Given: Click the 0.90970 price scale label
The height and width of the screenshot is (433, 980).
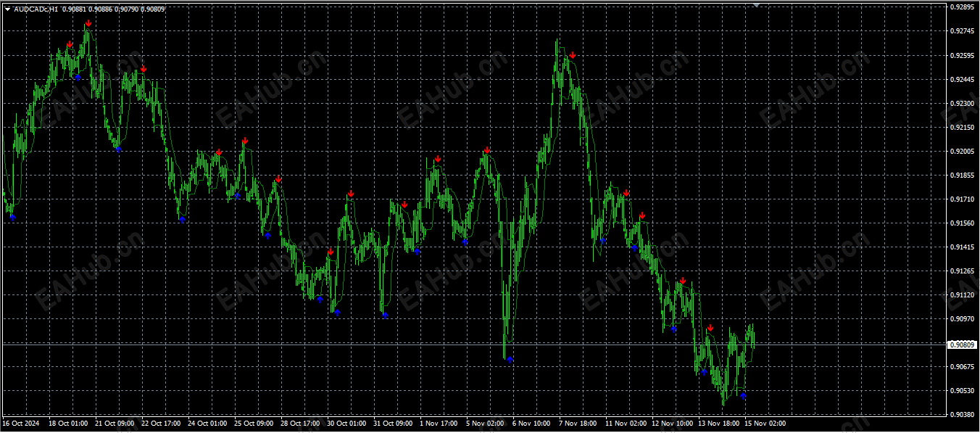Looking at the screenshot, I should click(x=961, y=318).
